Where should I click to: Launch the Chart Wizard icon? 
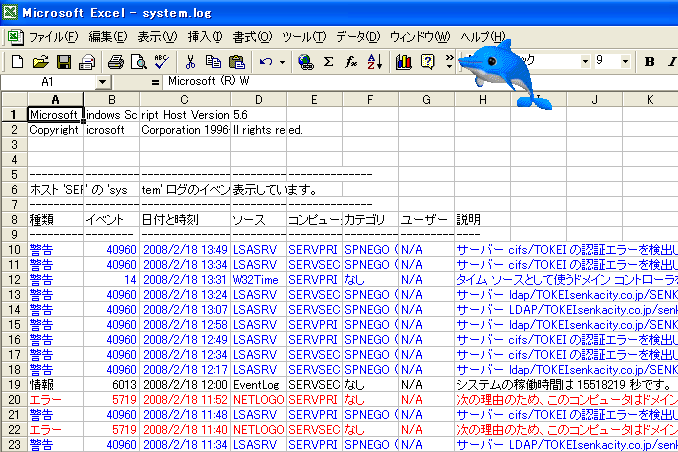tap(404, 62)
